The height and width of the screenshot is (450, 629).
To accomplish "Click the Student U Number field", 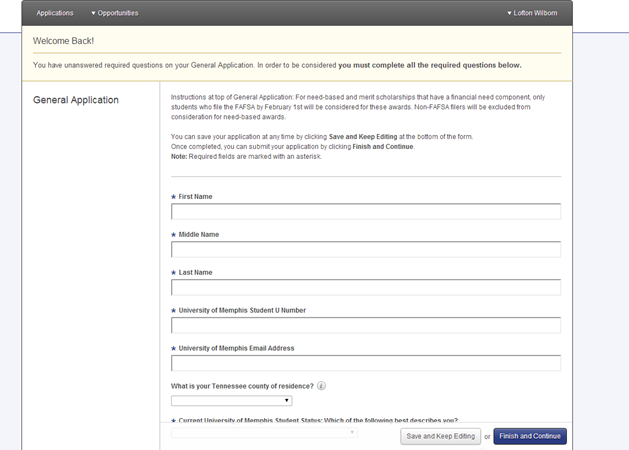I will click(x=366, y=326).
